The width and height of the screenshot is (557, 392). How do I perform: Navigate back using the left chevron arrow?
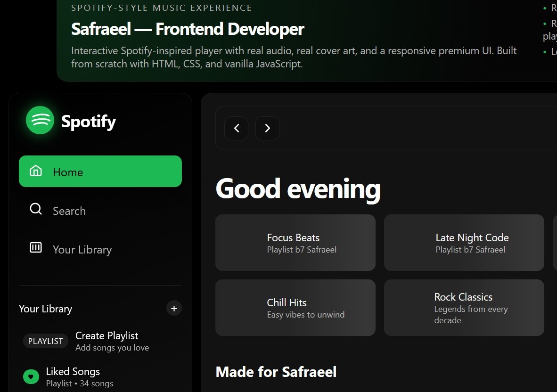click(x=236, y=128)
